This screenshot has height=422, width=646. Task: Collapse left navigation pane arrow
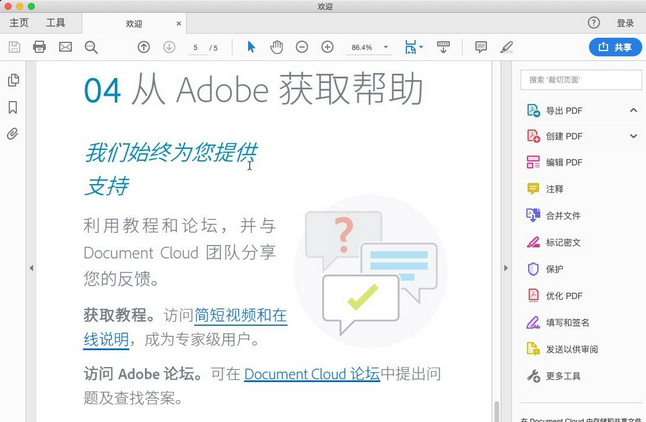(x=31, y=268)
